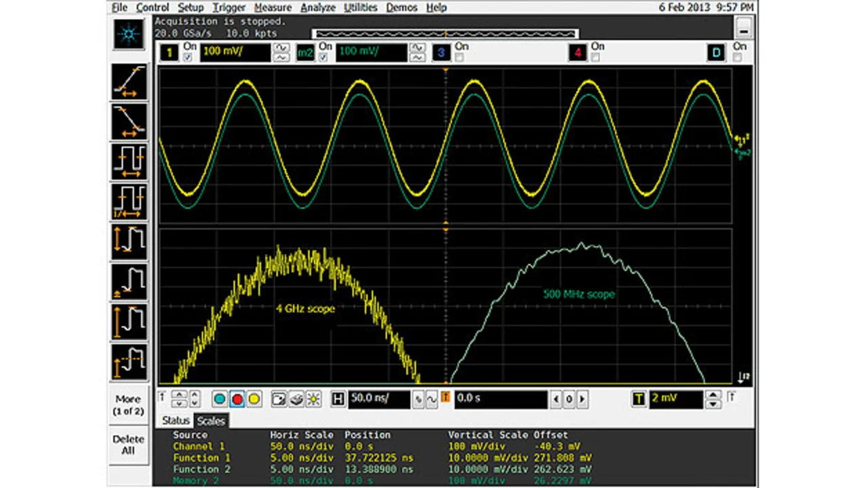Enable the channel 4 On checkbox
Image resolution: width=868 pixels, height=488 pixels.
(595, 58)
